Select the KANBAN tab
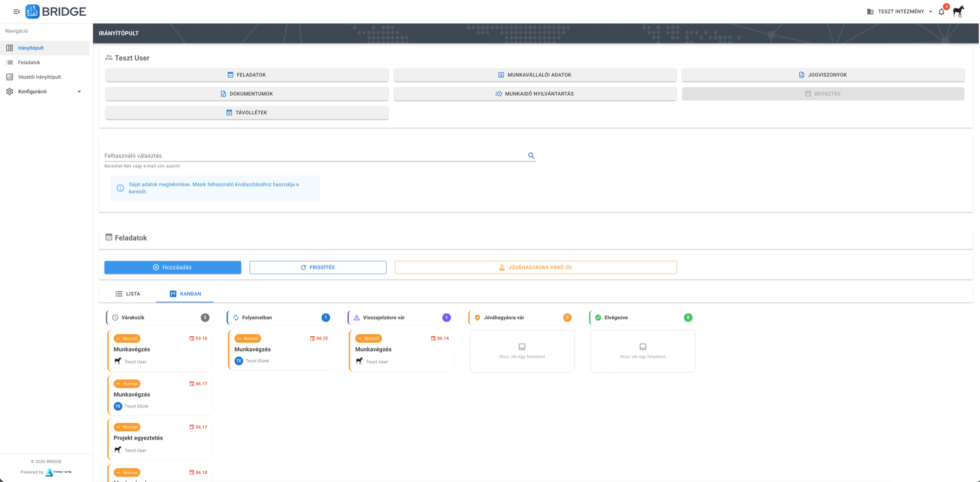This screenshot has width=980, height=482. coord(185,294)
